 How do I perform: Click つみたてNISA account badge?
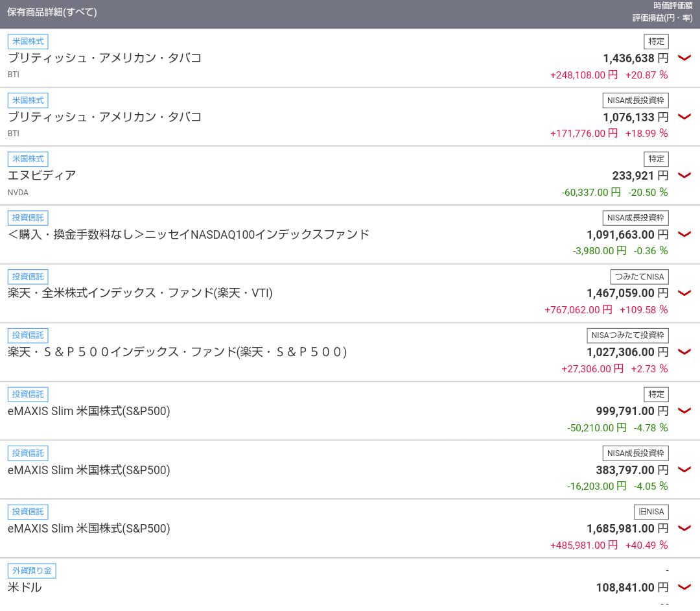pos(639,277)
